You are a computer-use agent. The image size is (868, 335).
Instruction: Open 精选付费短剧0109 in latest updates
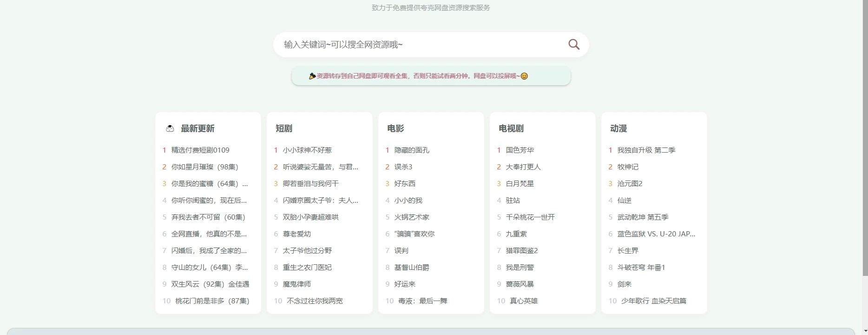click(x=200, y=150)
